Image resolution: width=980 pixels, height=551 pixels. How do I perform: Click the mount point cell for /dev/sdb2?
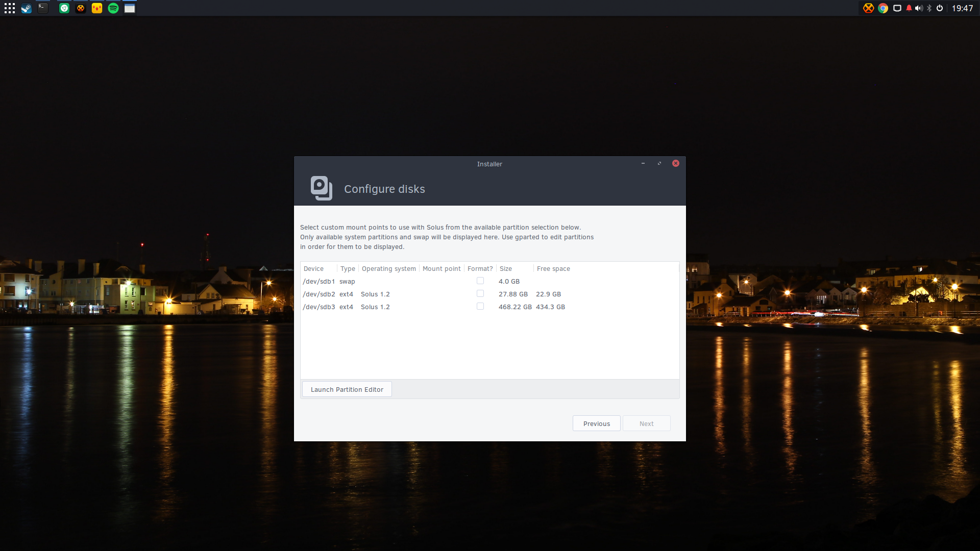tap(442, 294)
